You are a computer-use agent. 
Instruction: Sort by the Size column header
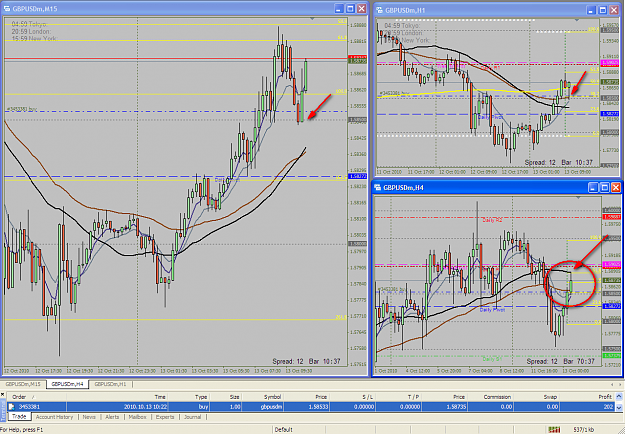click(226, 397)
